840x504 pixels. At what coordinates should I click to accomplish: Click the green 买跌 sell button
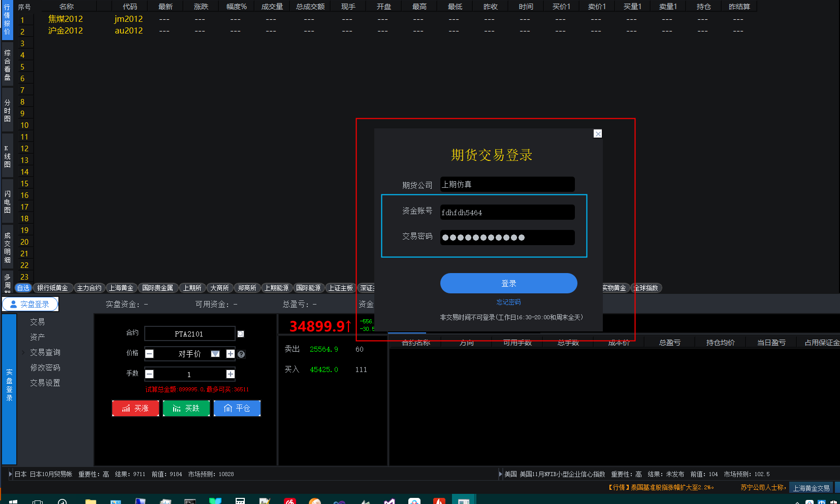click(186, 408)
